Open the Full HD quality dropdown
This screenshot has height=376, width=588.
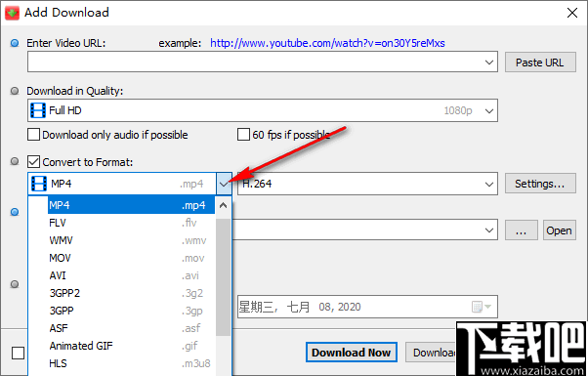(489, 111)
